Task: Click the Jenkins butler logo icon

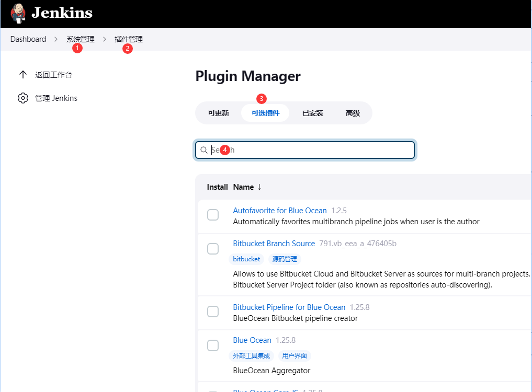Action: coord(18,13)
